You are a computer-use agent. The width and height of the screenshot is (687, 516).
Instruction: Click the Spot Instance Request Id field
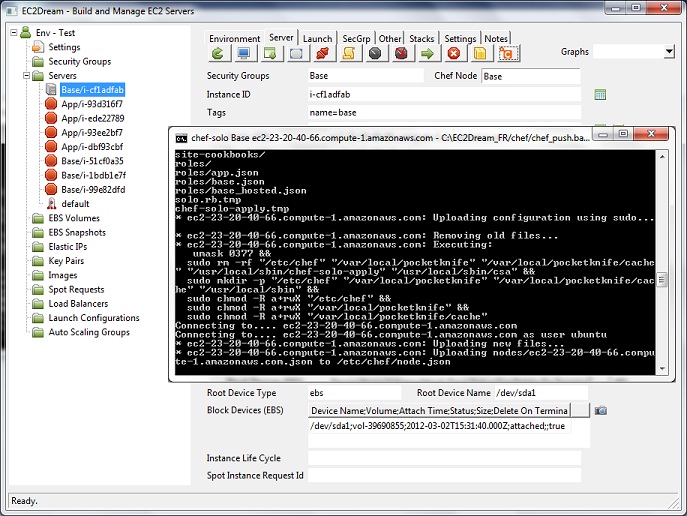click(444, 475)
